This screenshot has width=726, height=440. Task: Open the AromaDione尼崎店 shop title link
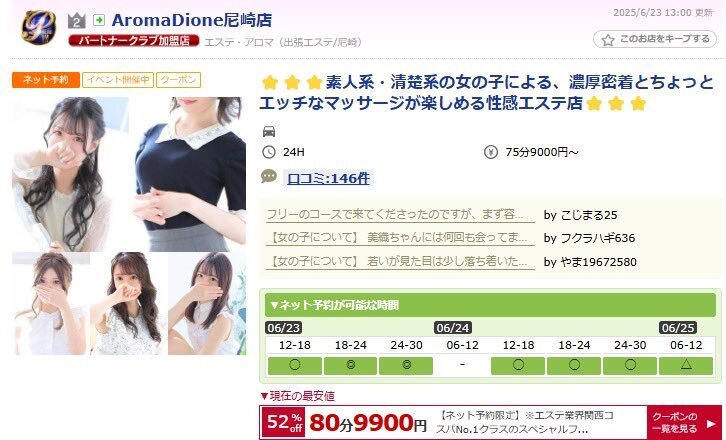[192, 20]
